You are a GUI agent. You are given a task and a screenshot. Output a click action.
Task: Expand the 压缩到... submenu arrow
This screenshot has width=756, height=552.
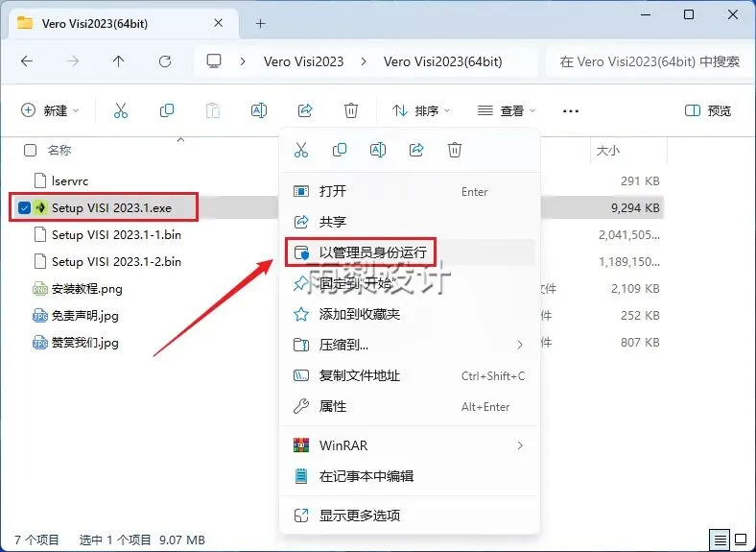point(520,345)
